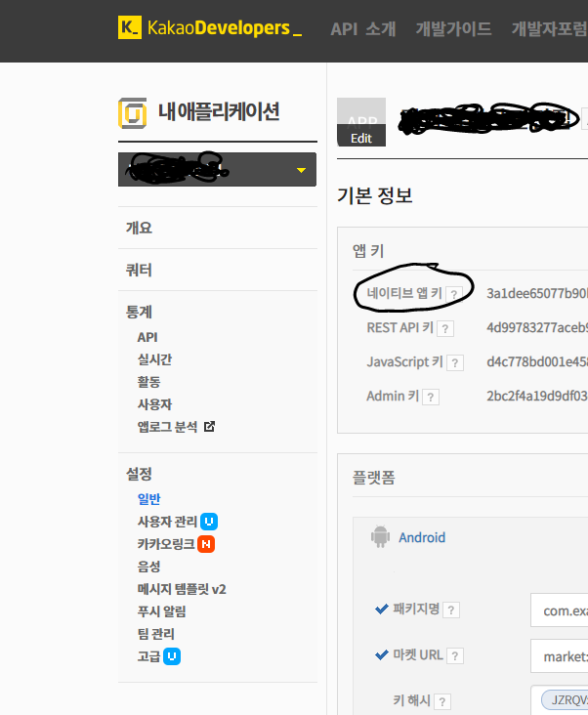This screenshot has width=588, height=715.
Task: Click the 기본 정보 heading
Action: (375, 195)
